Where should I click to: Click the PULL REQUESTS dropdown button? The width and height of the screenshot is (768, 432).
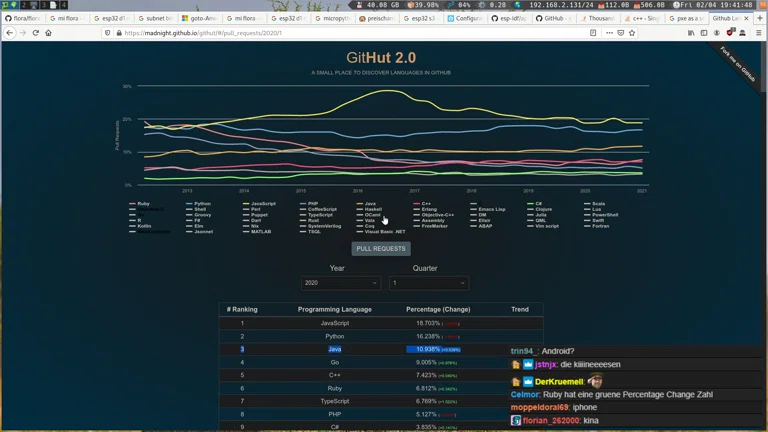click(381, 248)
